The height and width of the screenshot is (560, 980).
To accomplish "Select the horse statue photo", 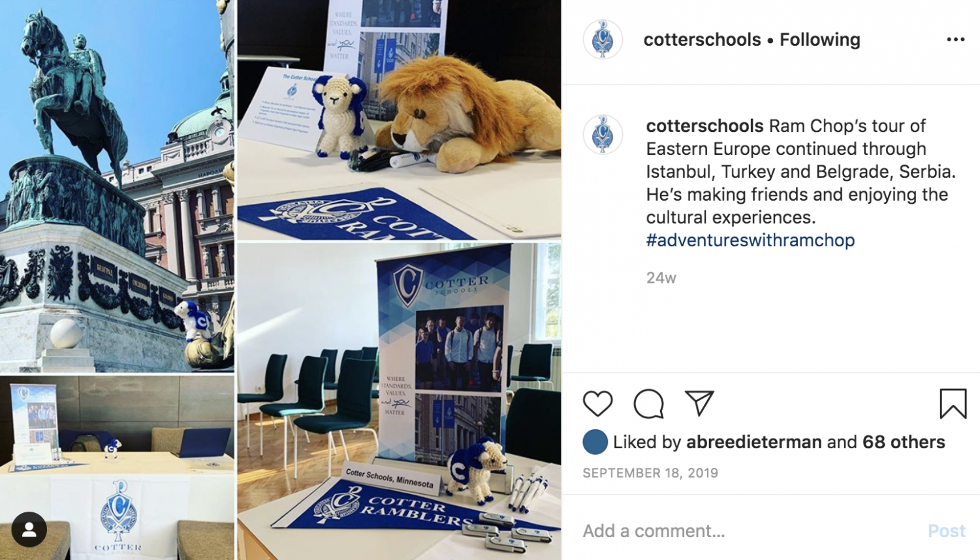I will point(117,186).
